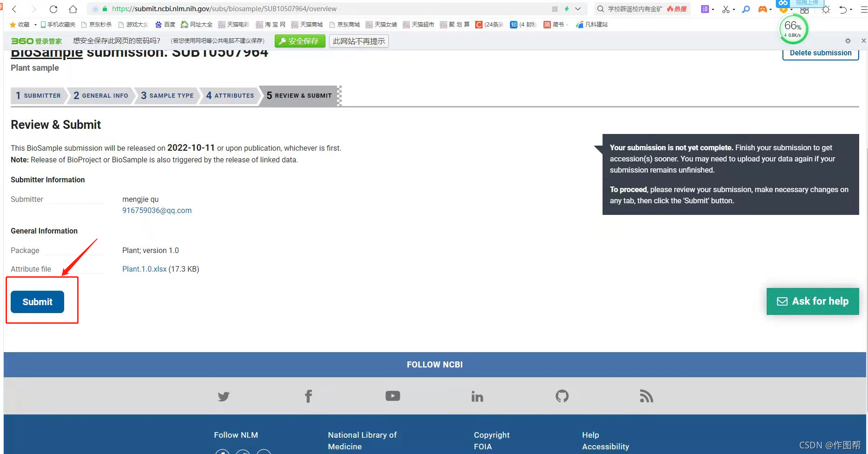Open NCBI GitHub icon in footer
The width and height of the screenshot is (868, 454).
pyautogui.click(x=562, y=396)
